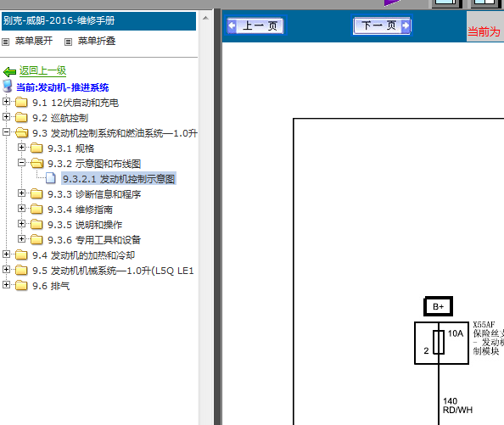Expand the 9.6 排气 node
This screenshot has width=504, height=425.
[x=6, y=285]
